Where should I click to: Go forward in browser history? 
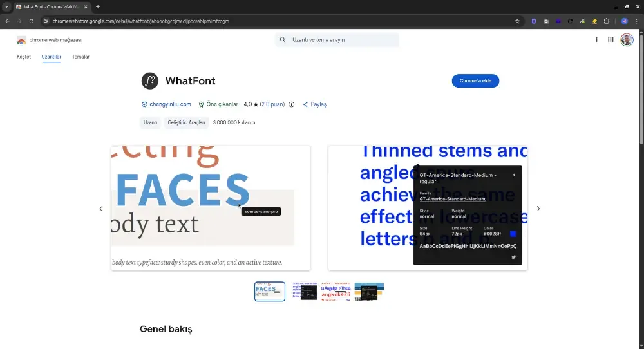click(19, 21)
